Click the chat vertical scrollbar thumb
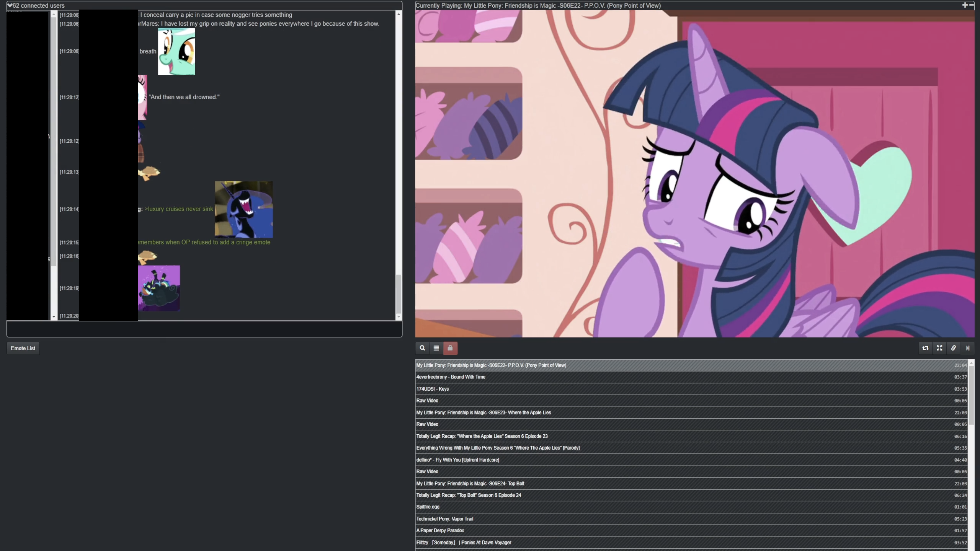Viewport: 980px width, 551px height. [x=399, y=293]
